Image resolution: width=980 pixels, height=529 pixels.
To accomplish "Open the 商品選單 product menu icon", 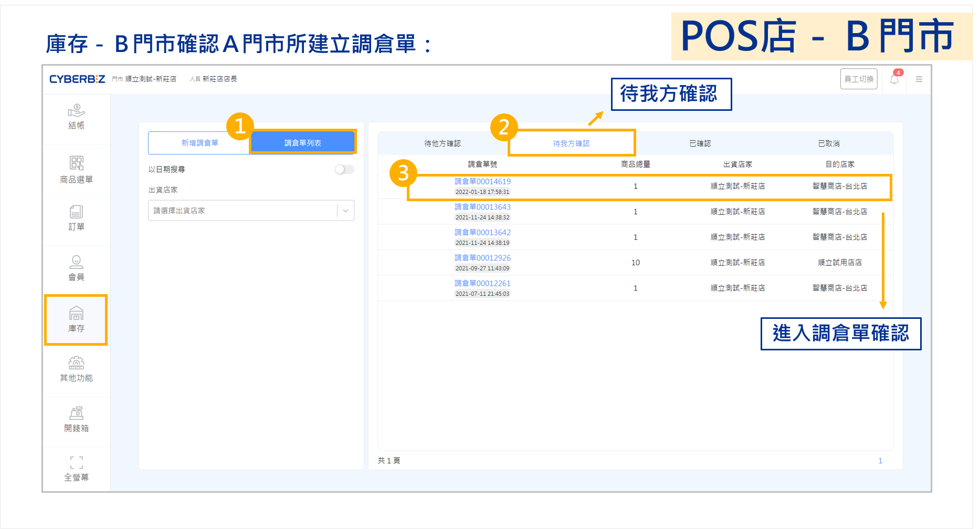I will (x=76, y=169).
